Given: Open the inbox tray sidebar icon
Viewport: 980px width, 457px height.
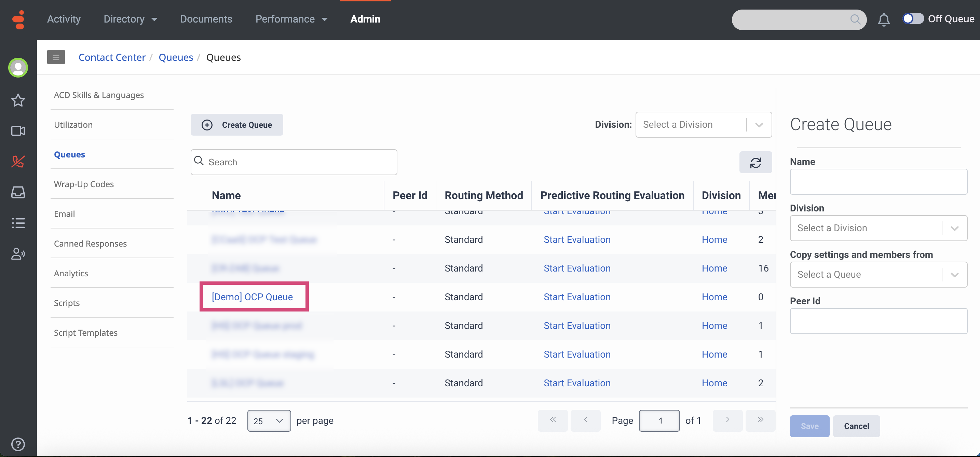Looking at the screenshot, I should pyautogui.click(x=18, y=192).
